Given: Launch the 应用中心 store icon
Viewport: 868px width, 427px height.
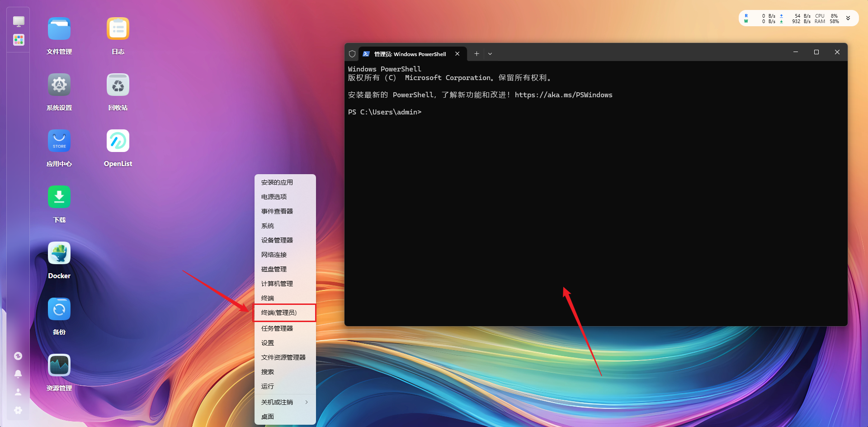Looking at the screenshot, I should 59,141.
